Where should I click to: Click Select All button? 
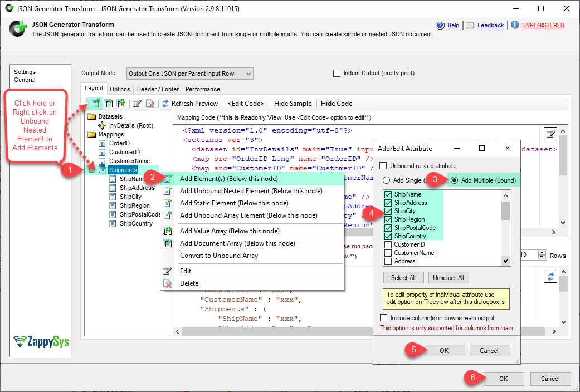(x=403, y=278)
